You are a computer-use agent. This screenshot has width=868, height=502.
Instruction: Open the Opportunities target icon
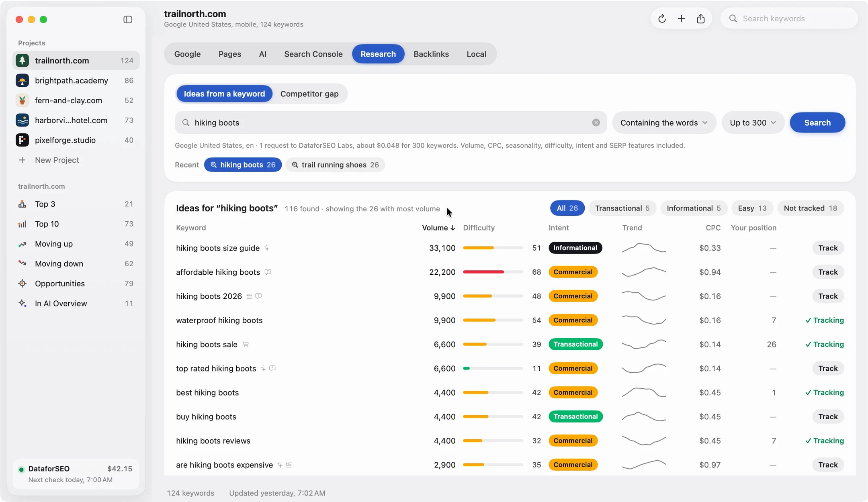[x=22, y=284]
